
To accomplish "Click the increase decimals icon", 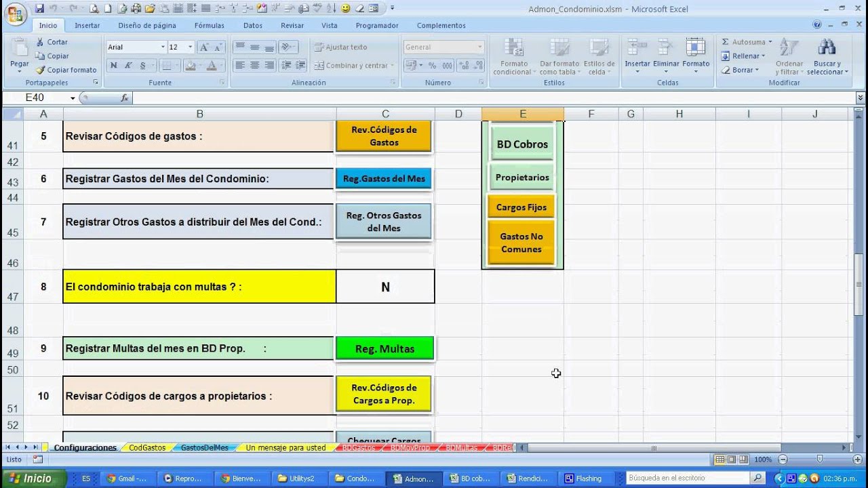I will point(465,66).
